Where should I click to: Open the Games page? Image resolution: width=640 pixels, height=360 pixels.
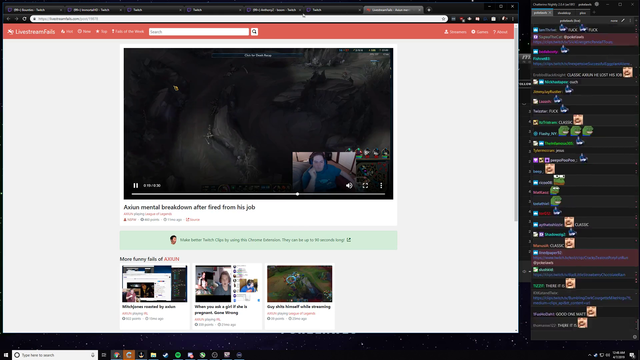[480, 32]
